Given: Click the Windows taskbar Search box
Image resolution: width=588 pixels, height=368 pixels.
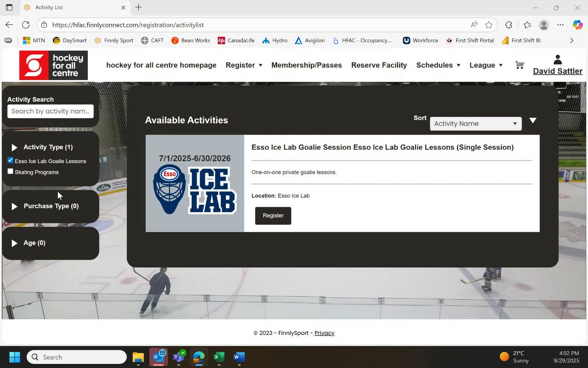Looking at the screenshot, I should 76,357.
